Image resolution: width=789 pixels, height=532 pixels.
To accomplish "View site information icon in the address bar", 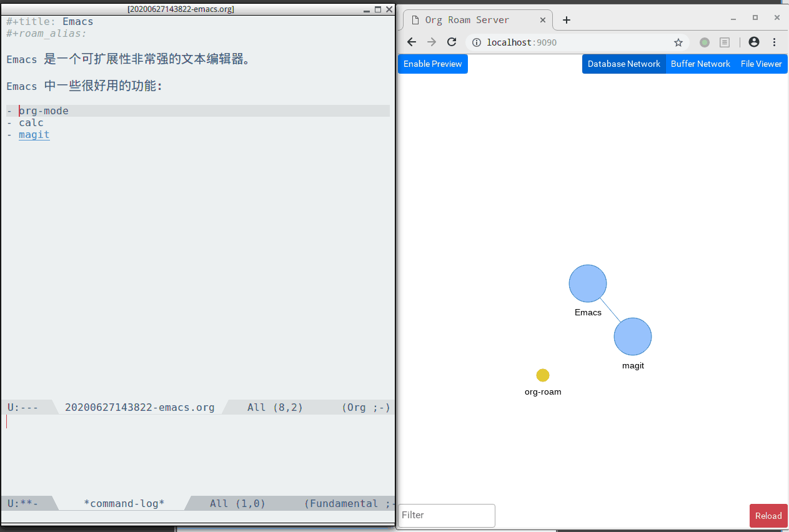I will [476, 42].
